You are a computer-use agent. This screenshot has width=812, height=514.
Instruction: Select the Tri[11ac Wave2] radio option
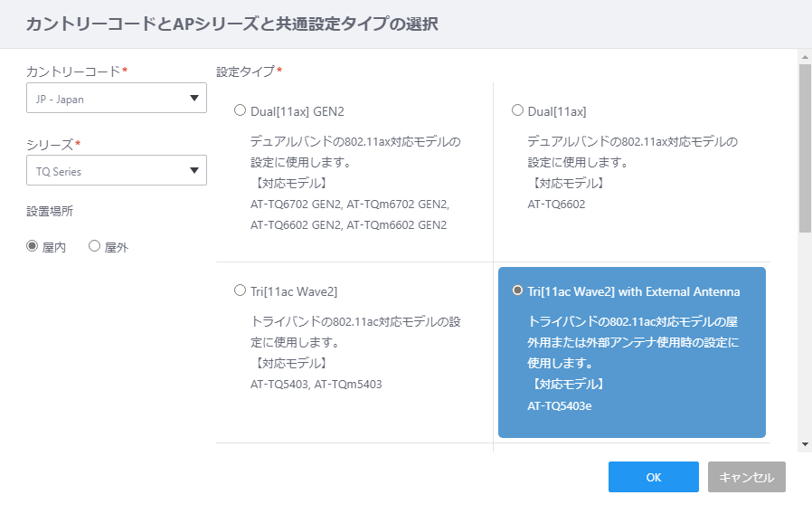pyautogui.click(x=240, y=290)
